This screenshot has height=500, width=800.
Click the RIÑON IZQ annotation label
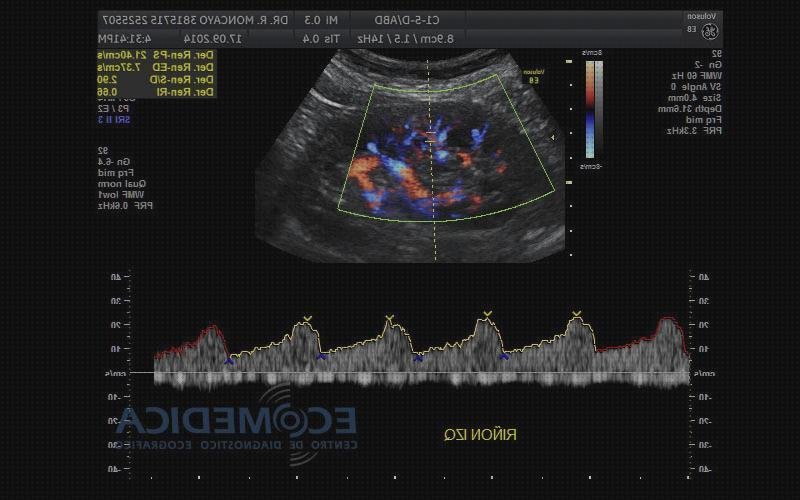(480, 435)
